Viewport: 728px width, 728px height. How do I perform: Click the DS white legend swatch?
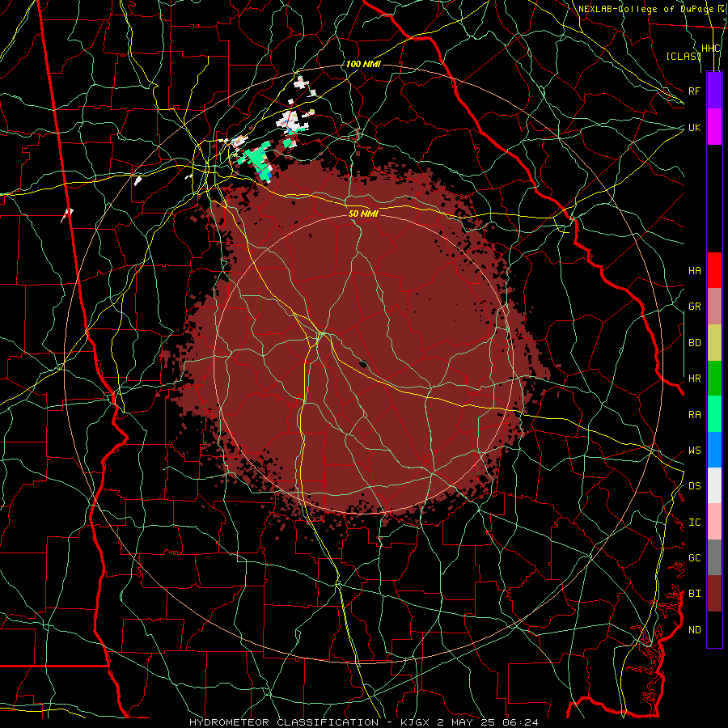[714, 485]
